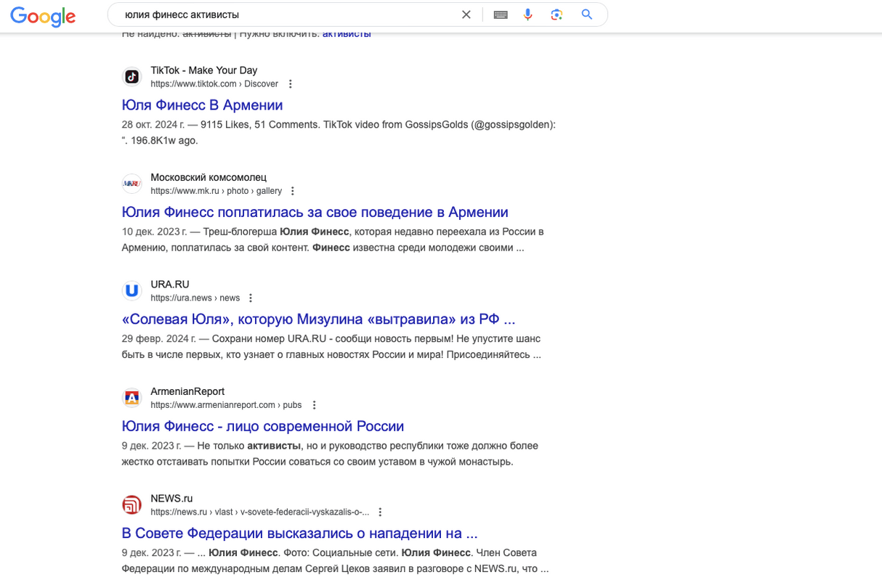Screen dimensions: 882x588
Task: Open 'В Совете Федерации высказались о нападении'
Action: pyautogui.click(x=299, y=534)
